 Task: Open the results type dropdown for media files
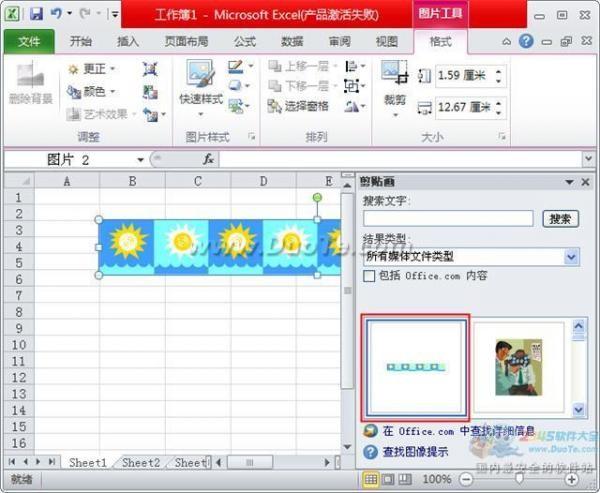coord(571,257)
